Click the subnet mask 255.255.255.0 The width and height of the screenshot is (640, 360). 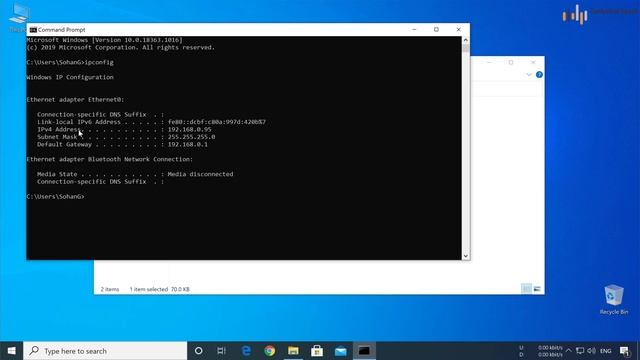click(x=191, y=137)
